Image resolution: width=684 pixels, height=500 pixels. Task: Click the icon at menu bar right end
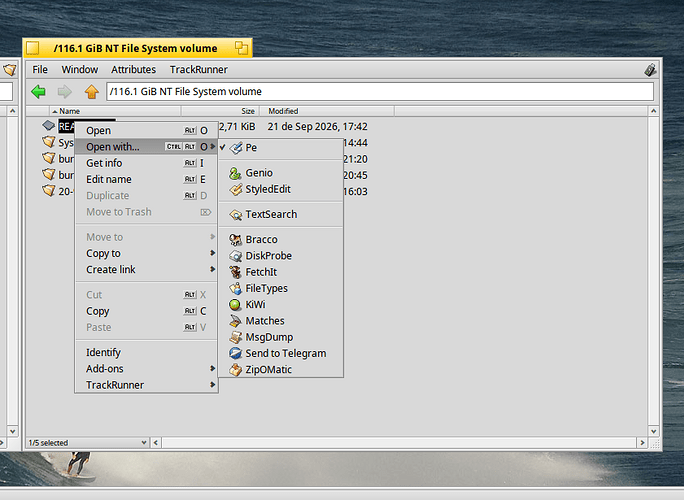(x=650, y=70)
